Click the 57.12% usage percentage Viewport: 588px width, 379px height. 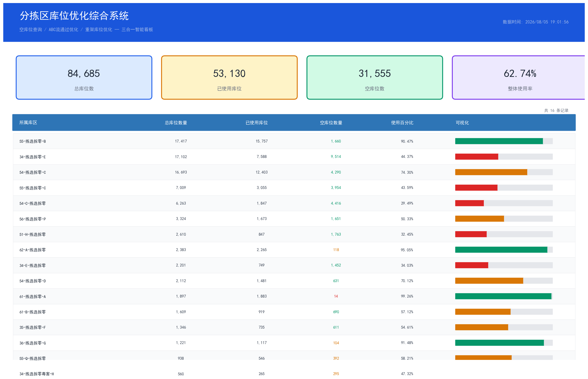[407, 312]
